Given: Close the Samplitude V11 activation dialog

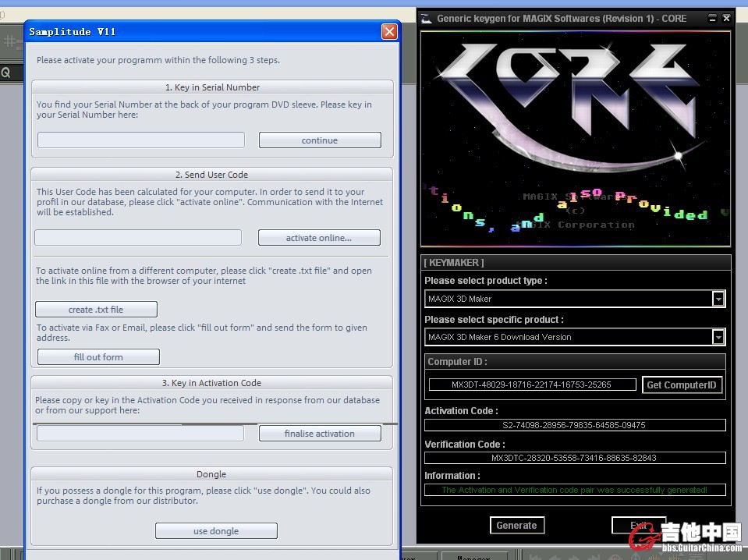Looking at the screenshot, I should pos(389,32).
